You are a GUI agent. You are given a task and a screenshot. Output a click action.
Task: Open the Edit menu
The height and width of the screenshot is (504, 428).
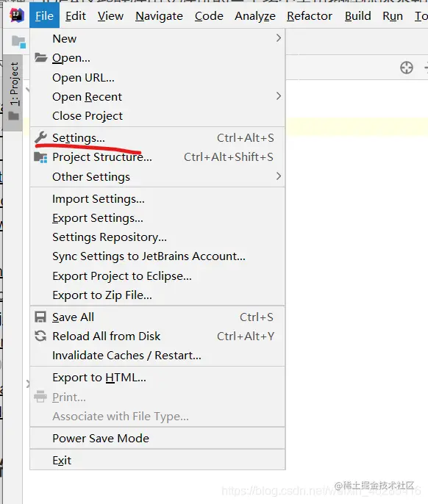point(76,15)
